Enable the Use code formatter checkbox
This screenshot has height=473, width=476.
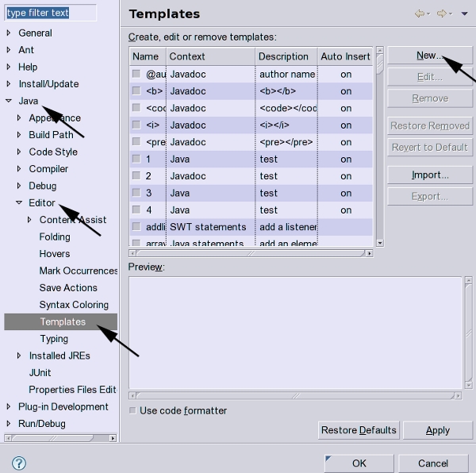(132, 410)
